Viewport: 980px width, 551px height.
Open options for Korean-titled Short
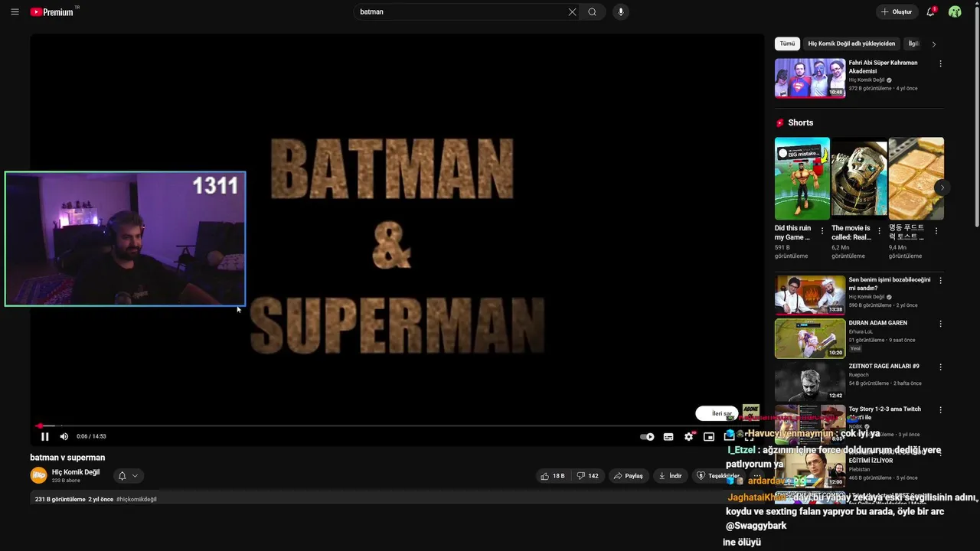[936, 230]
